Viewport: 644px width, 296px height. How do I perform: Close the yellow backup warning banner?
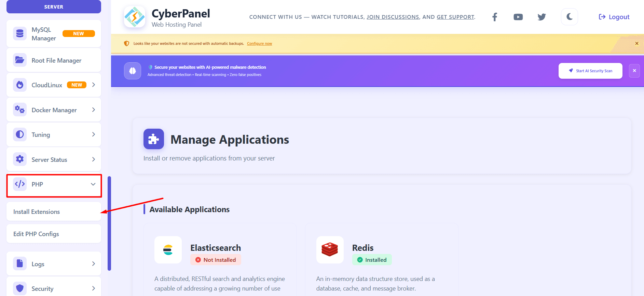(x=636, y=43)
